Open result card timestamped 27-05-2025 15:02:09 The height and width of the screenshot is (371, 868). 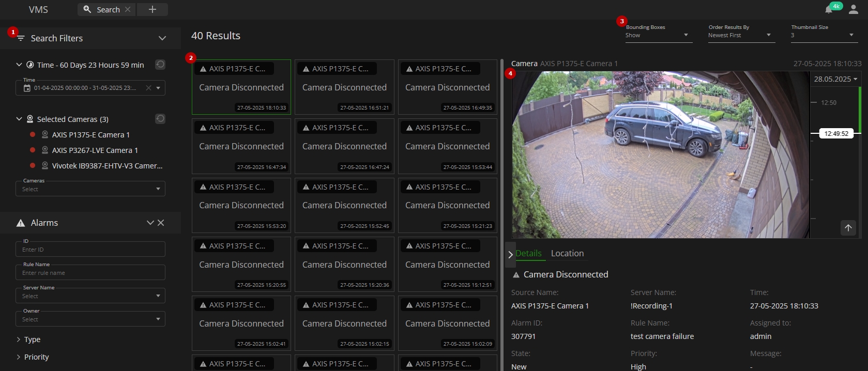click(448, 323)
